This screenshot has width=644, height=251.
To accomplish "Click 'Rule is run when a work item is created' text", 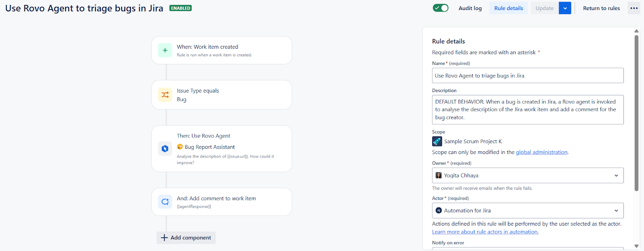I will (214, 55).
